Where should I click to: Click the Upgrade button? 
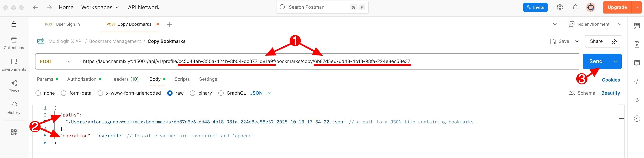pos(617,7)
